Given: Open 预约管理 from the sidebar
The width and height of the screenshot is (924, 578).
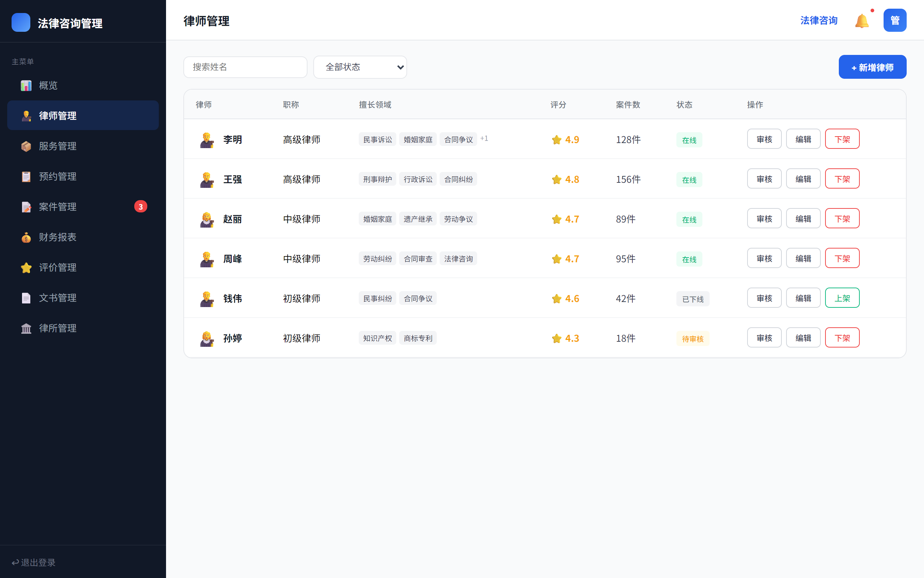Looking at the screenshot, I should pos(83,176).
